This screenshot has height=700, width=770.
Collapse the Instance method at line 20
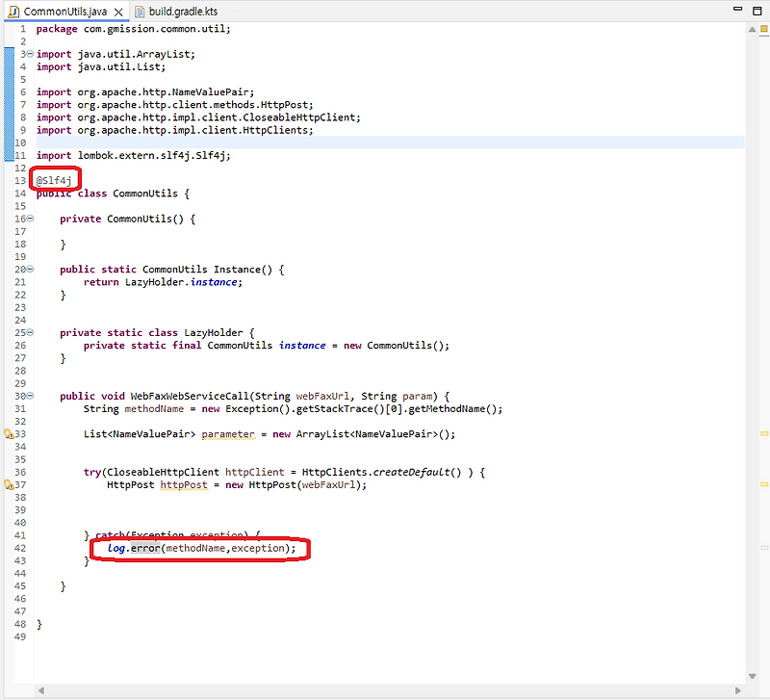coord(30,269)
